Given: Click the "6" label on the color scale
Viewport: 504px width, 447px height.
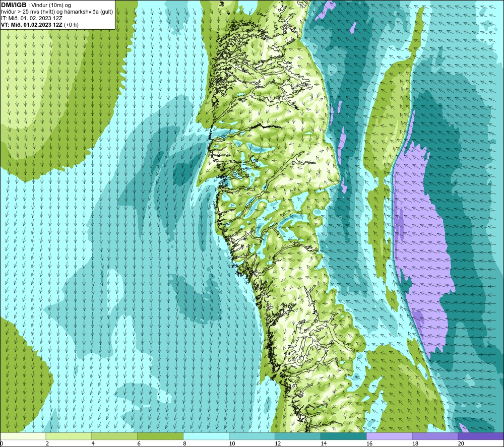Looking at the screenshot, I should (x=139, y=443).
